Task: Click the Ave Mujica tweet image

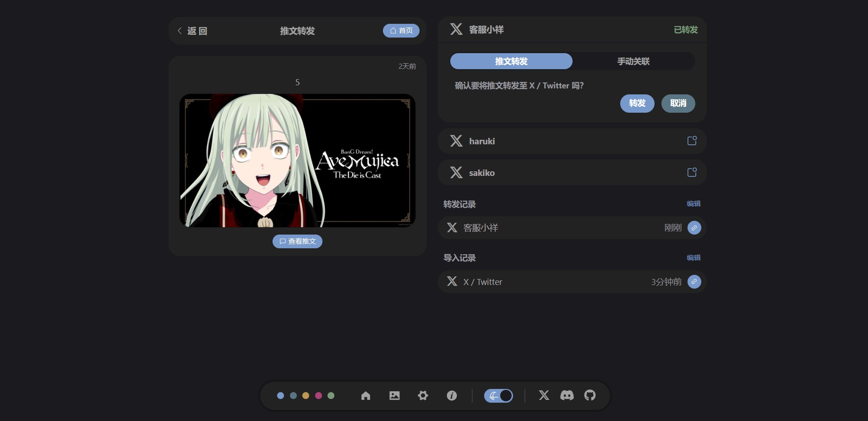Action: click(297, 160)
